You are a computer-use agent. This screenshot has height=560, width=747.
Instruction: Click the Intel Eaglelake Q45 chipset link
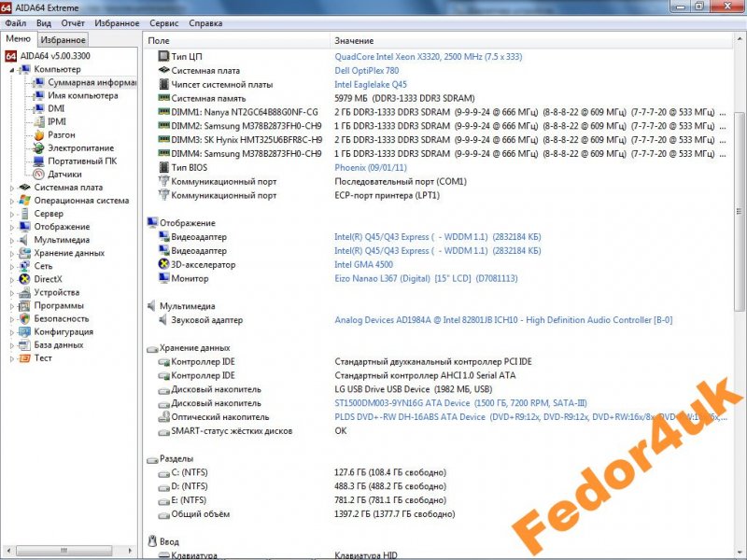coord(373,84)
